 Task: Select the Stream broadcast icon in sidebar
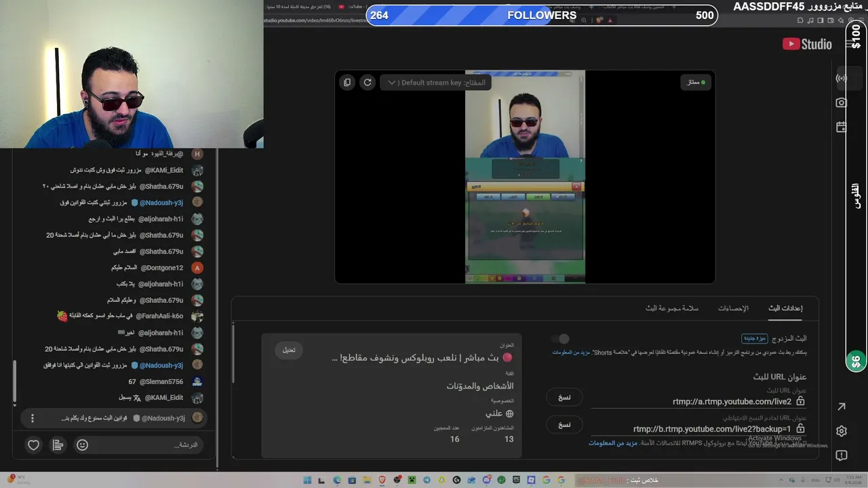(842, 79)
